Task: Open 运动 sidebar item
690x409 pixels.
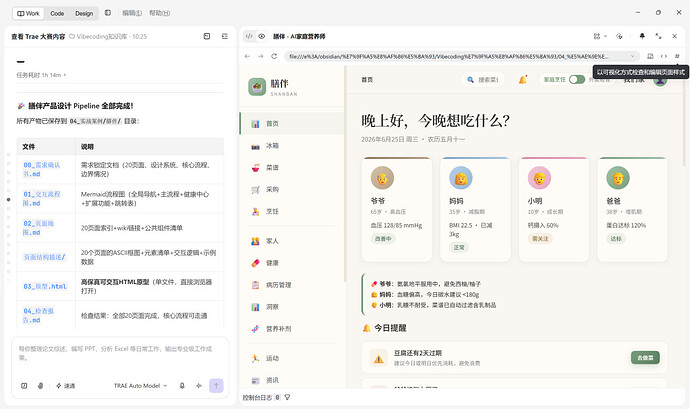Action: 292,358
